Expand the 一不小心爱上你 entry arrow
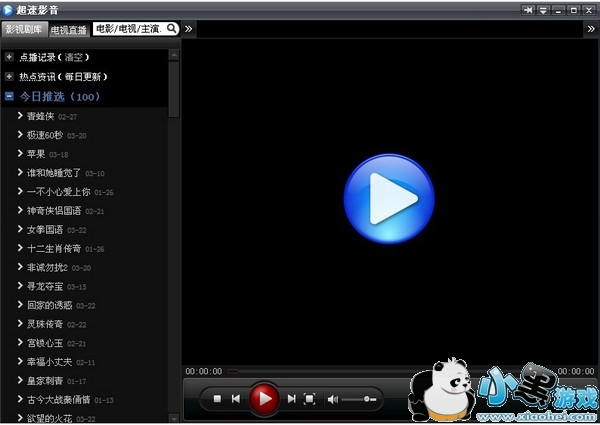 click(x=20, y=191)
